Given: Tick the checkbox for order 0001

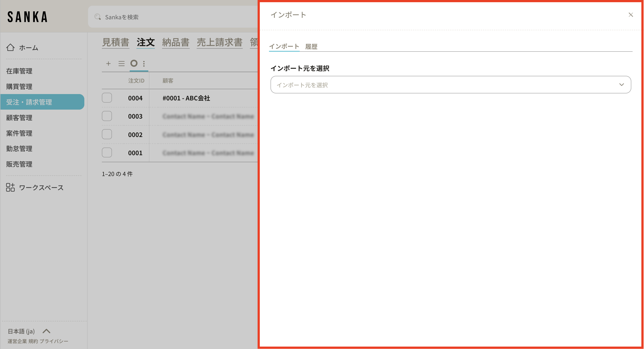Looking at the screenshot, I should 107,153.
